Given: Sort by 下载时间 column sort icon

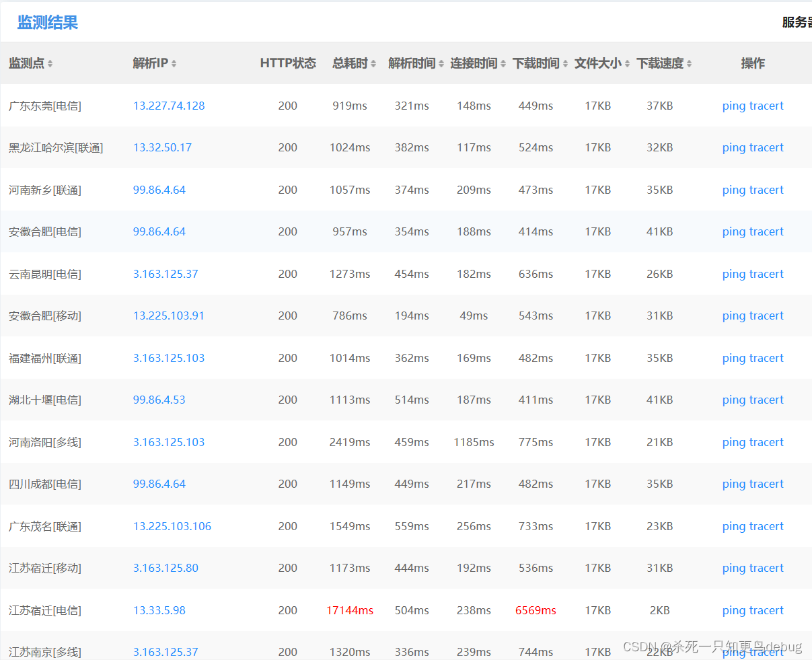Looking at the screenshot, I should pyautogui.click(x=565, y=63).
